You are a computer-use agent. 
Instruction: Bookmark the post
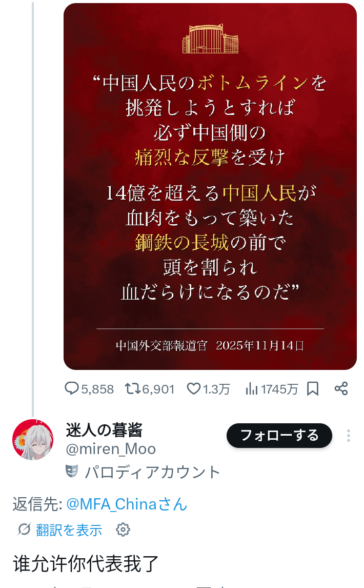pyautogui.click(x=313, y=389)
